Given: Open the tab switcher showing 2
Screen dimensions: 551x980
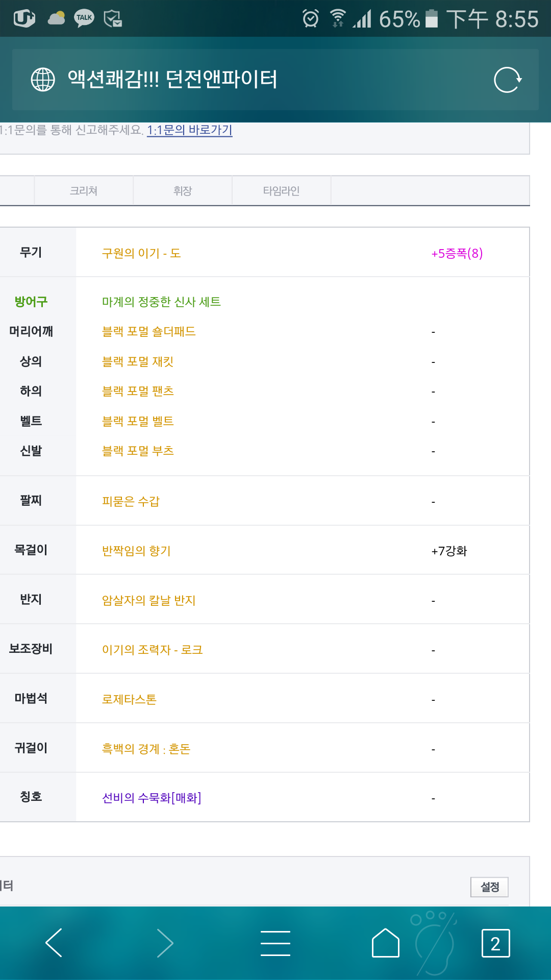Looking at the screenshot, I should [x=495, y=943].
